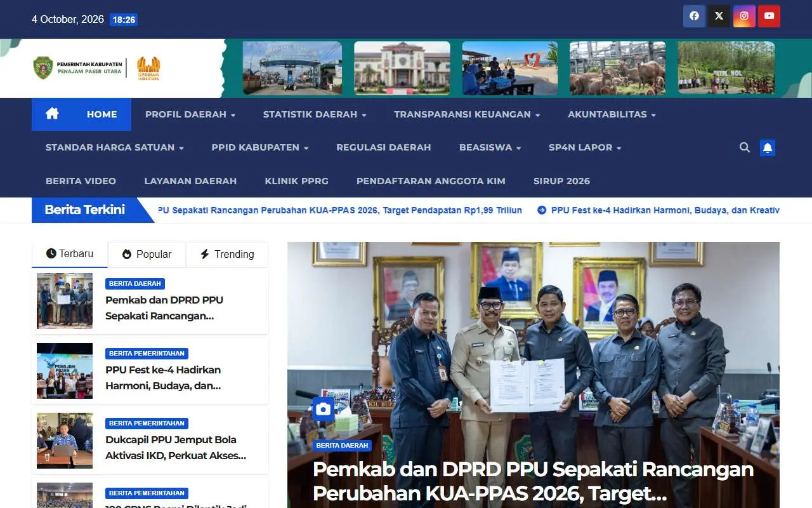Open the Instagram icon
This screenshot has height=508, width=812.
pyautogui.click(x=744, y=16)
